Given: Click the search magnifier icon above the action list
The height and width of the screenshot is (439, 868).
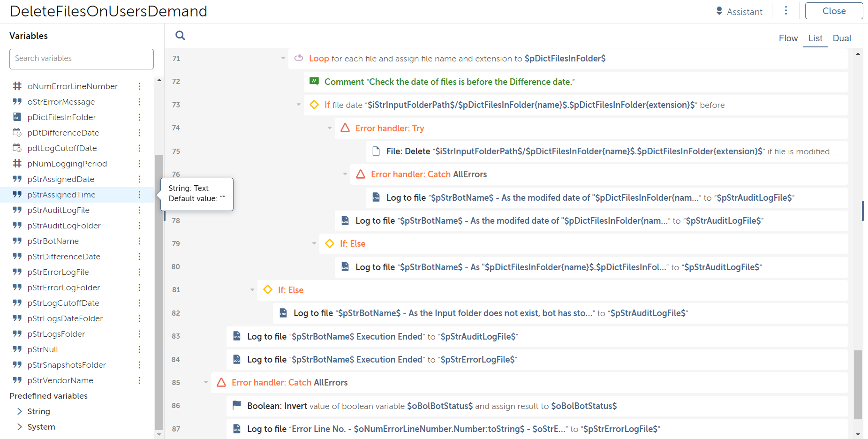Looking at the screenshot, I should pos(180,36).
